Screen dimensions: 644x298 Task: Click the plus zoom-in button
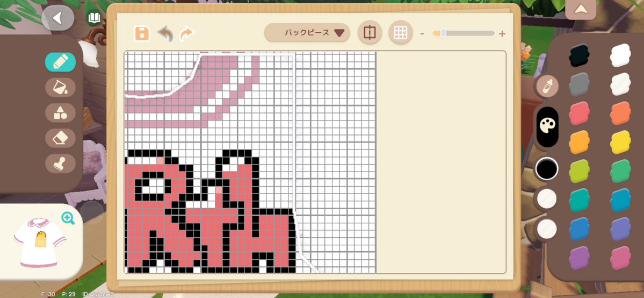(x=502, y=34)
